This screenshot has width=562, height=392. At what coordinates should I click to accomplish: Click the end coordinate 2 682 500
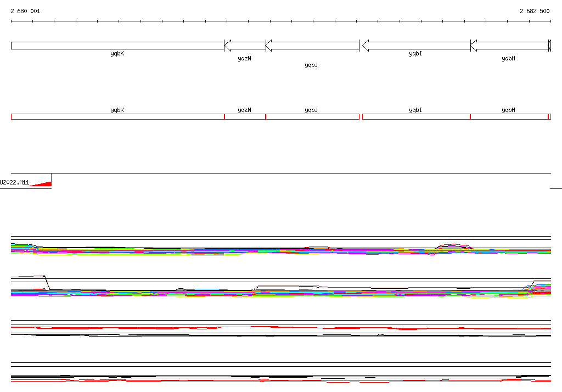(x=535, y=11)
